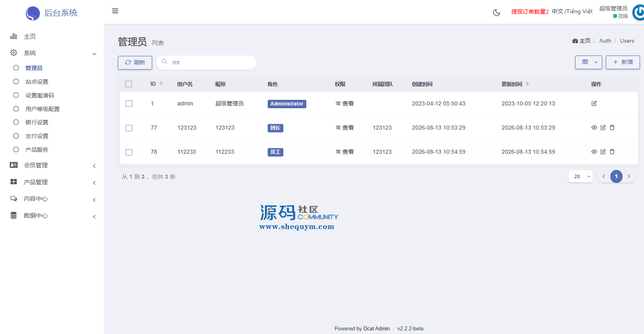The image size is (644, 334).
Task: Toggle the hamburger sidebar menu icon
Action: point(115,11)
